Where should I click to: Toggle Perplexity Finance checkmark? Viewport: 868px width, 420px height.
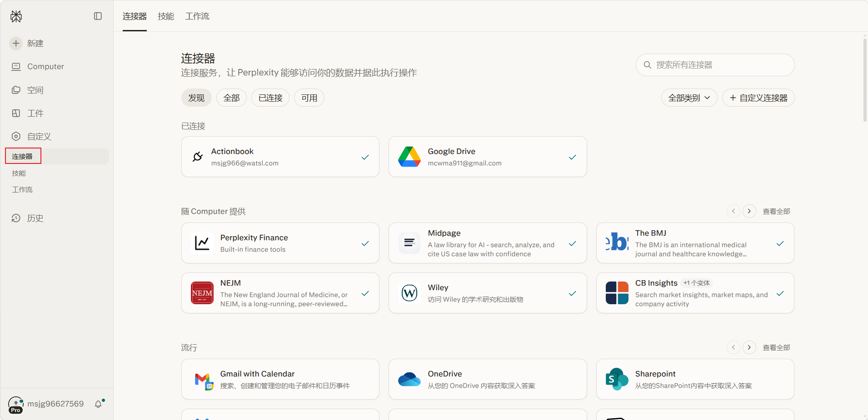pos(365,243)
